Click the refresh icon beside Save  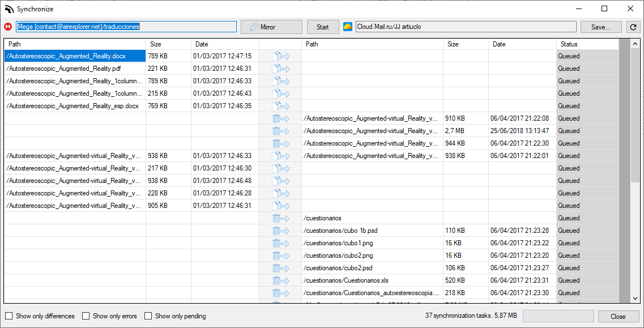click(x=633, y=26)
